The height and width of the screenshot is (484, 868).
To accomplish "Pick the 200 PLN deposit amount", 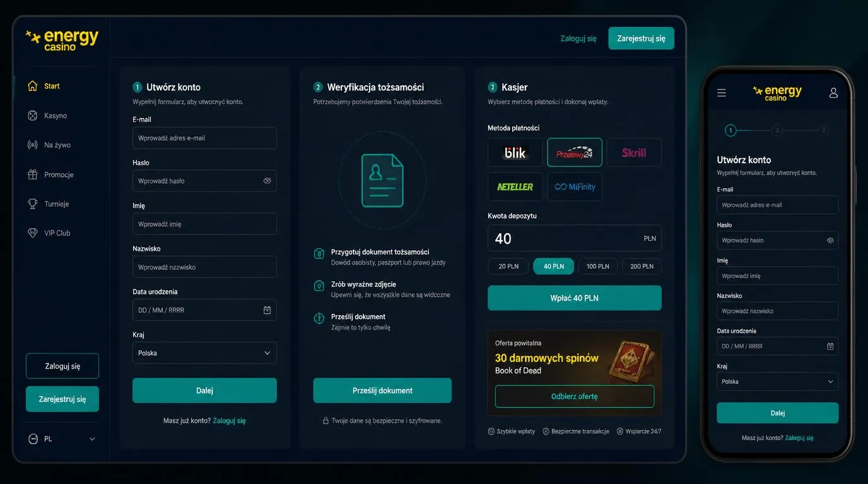I will click(642, 266).
